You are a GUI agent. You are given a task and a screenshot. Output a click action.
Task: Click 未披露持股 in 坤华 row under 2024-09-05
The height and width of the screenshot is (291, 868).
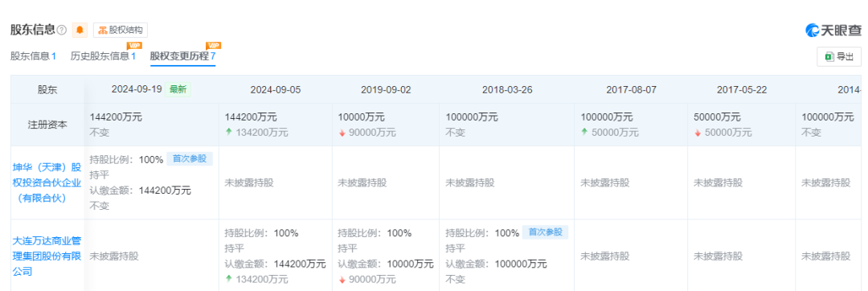coord(249,182)
